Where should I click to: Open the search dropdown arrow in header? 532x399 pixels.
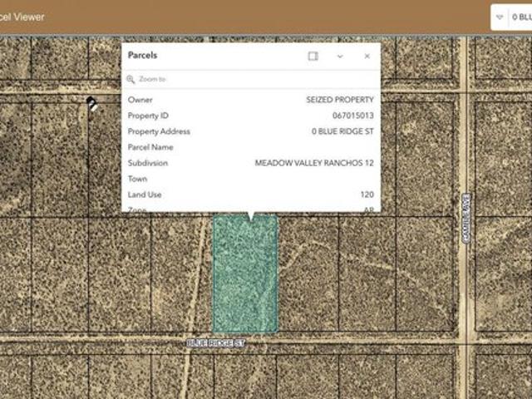pos(500,17)
